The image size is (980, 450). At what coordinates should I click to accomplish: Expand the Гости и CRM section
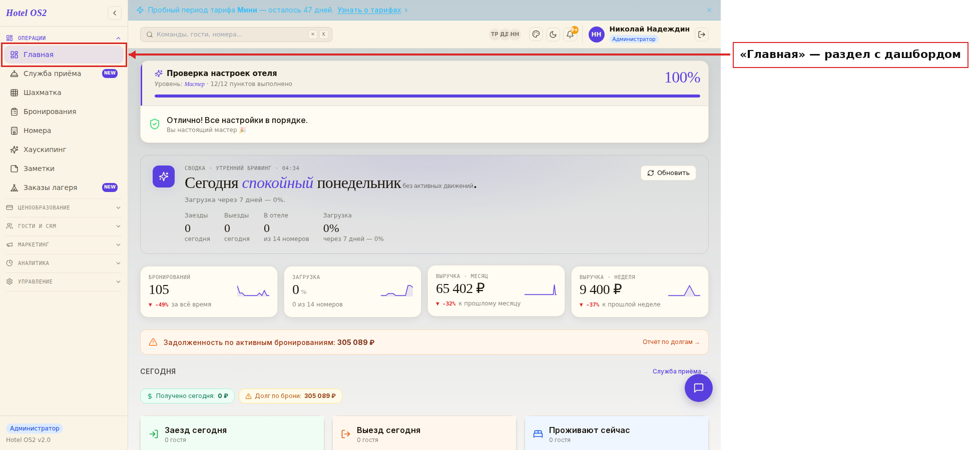click(x=64, y=226)
